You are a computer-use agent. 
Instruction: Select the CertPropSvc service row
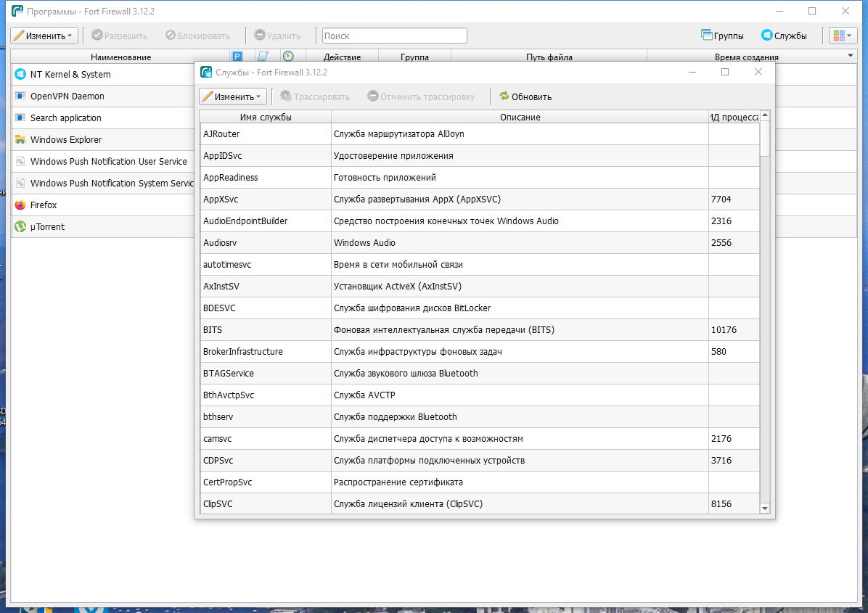[480, 482]
